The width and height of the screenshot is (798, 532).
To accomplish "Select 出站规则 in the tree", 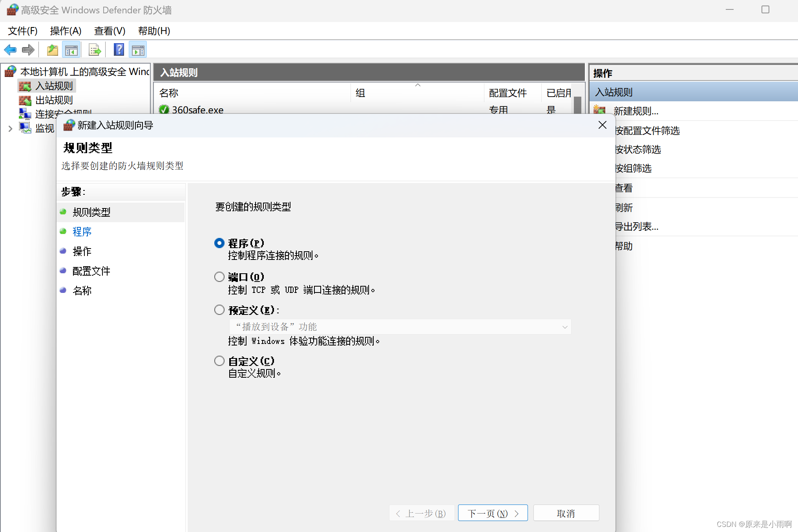I will [53, 100].
